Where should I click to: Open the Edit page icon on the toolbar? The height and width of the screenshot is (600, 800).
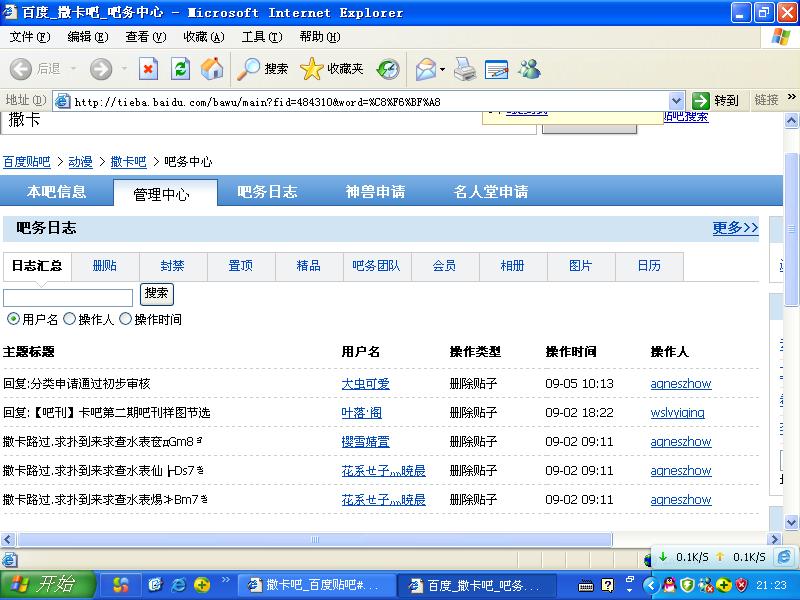(496, 69)
